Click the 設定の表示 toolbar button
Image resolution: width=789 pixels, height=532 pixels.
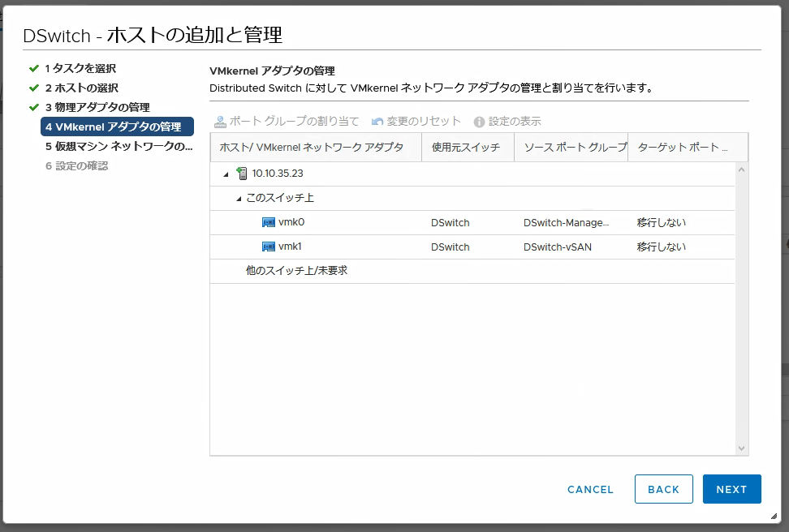click(507, 121)
